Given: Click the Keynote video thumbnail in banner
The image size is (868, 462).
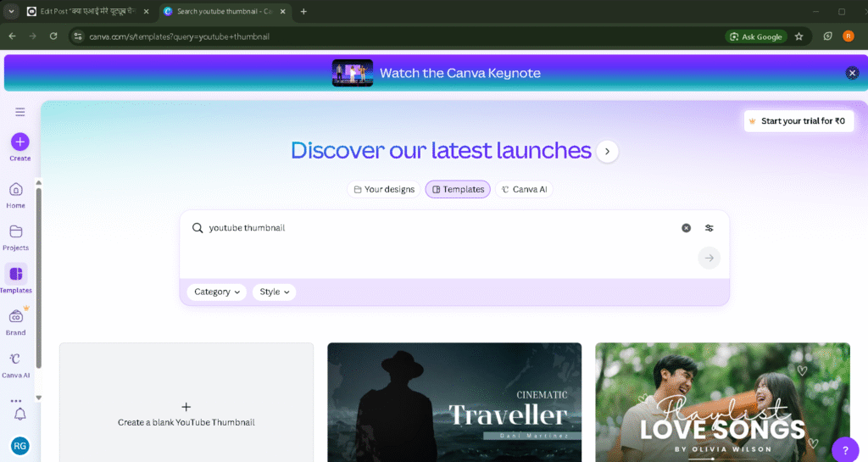Looking at the screenshot, I should pyautogui.click(x=353, y=73).
